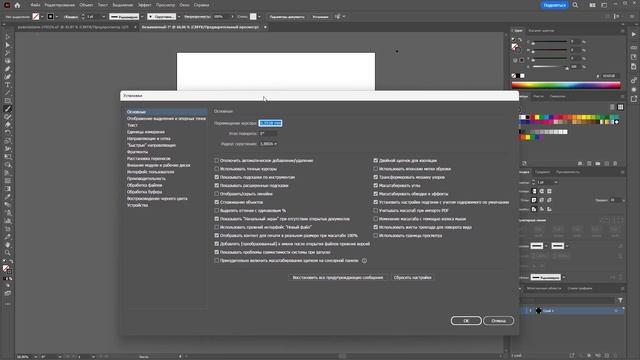
Task: Open the stroke weight dropdown
Action: pyautogui.click(x=103, y=17)
